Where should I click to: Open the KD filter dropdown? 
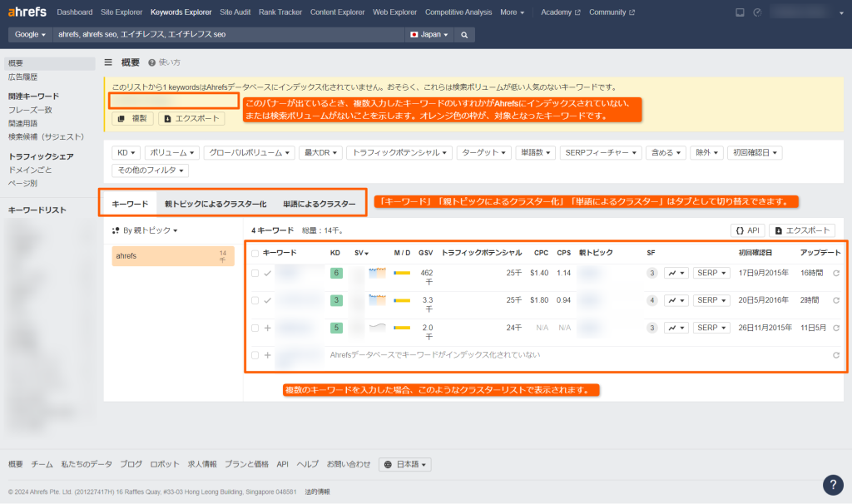124,152
